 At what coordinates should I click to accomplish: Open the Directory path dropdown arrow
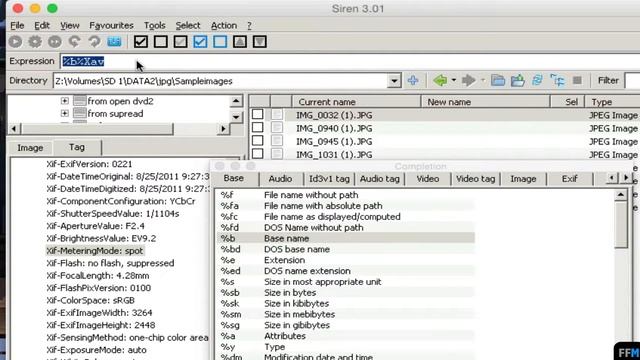coord(394,81)
